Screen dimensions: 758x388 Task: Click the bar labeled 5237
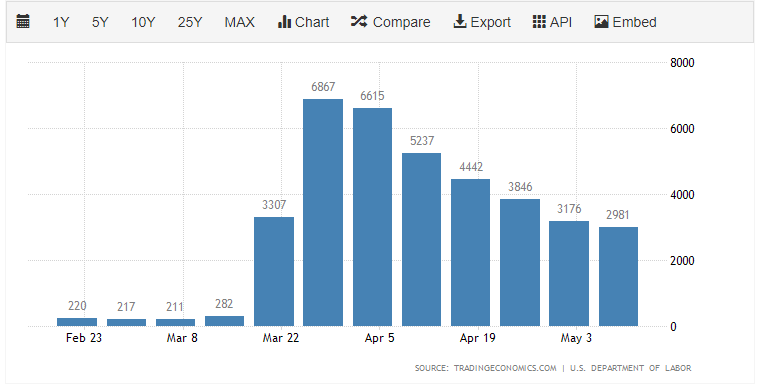[x=422, y=240]
